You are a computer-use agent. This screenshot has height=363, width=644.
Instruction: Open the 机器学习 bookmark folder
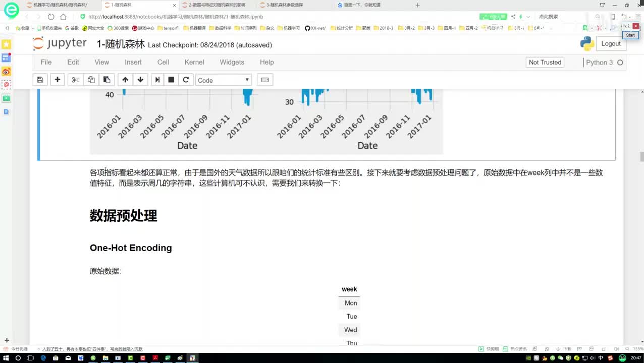point(289,28)
